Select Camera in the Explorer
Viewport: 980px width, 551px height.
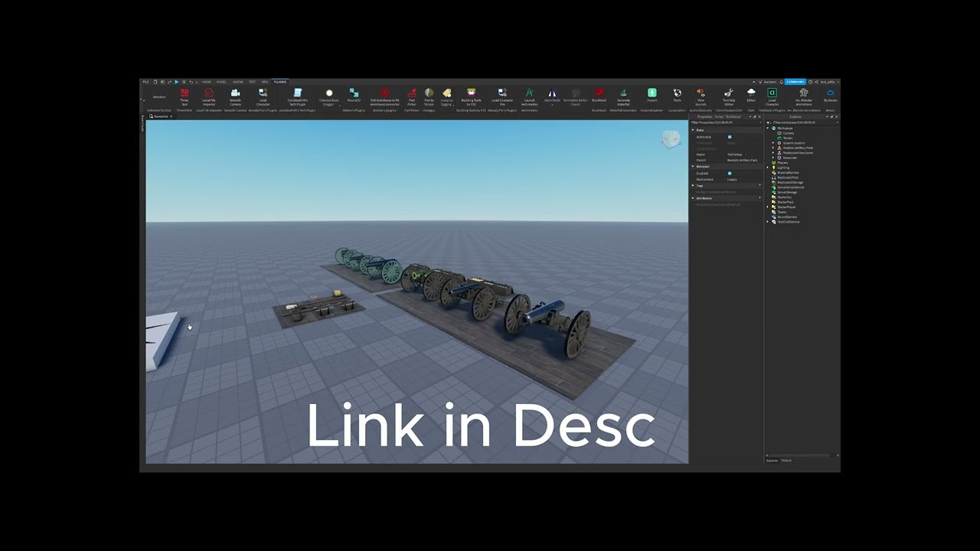point(788,133)
